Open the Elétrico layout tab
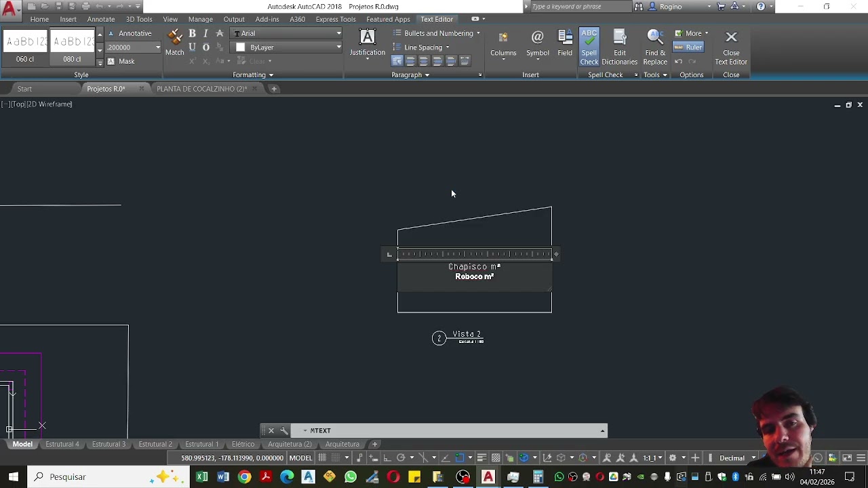This screenshot has height=488, width=868. pyautogui.click(x=243, y=444)
